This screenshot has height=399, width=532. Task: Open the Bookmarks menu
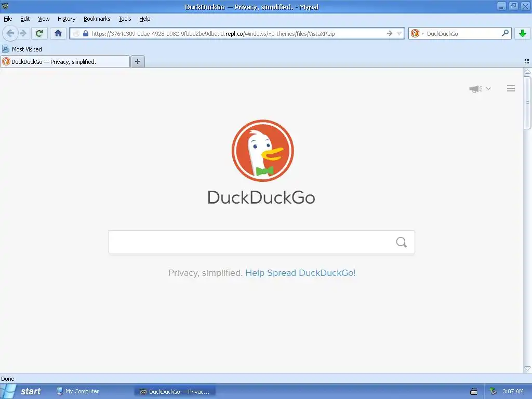[x=97, y=19]
